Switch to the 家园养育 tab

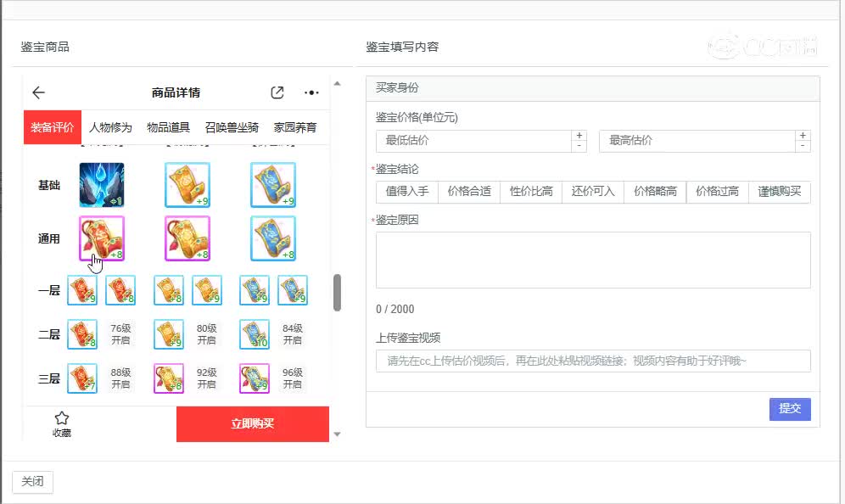[x=294, y=126]
